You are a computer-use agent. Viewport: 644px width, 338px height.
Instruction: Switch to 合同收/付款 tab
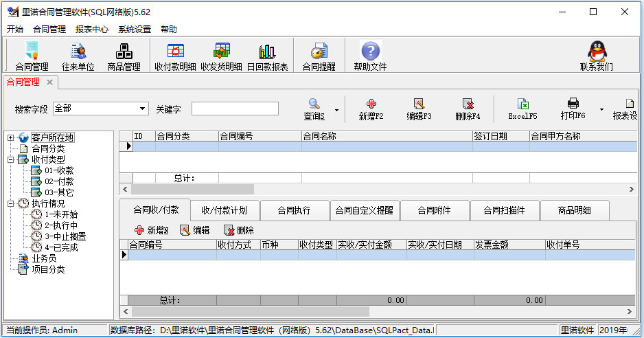pos(156,210)
